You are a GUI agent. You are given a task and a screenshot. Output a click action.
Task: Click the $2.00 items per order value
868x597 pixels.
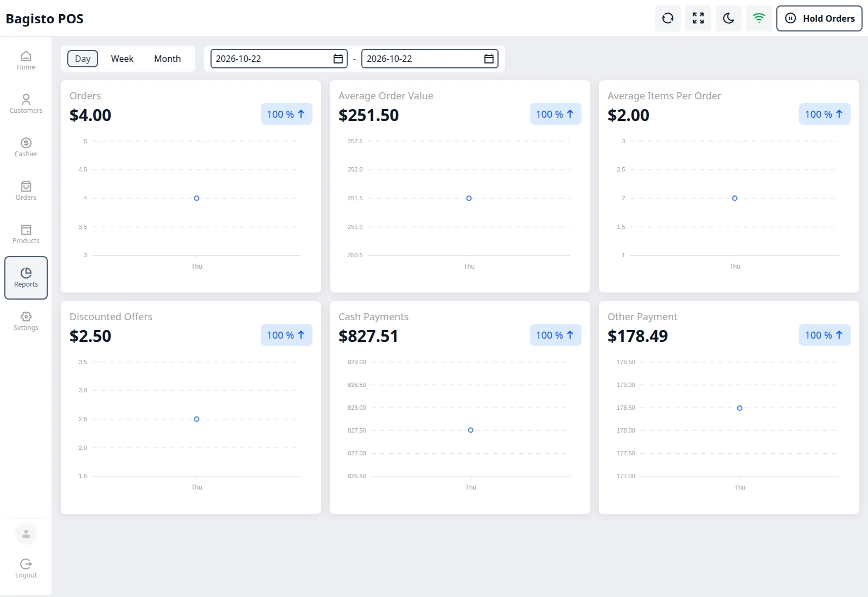[x=628, y=115]
